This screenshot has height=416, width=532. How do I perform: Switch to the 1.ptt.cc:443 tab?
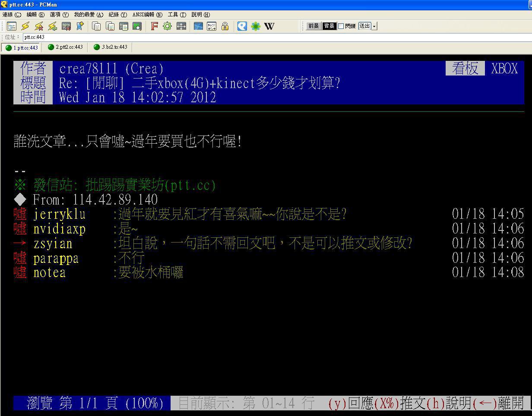[22, 47]
